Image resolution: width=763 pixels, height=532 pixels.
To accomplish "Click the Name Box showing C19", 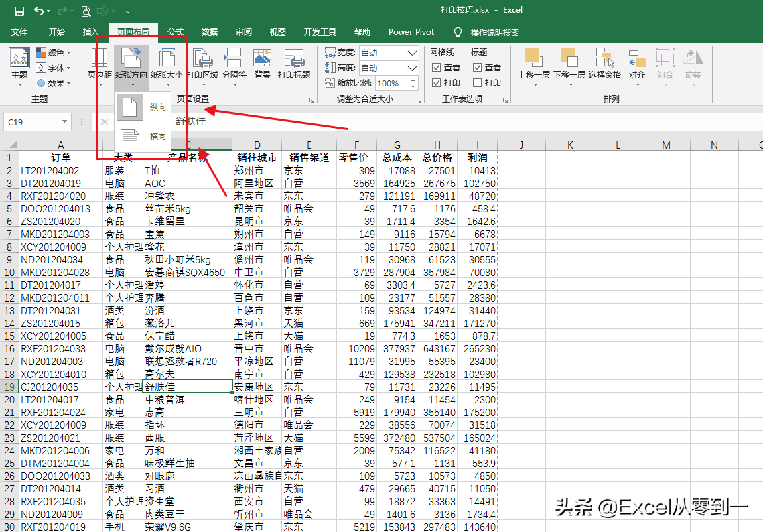I will point(31,122).
